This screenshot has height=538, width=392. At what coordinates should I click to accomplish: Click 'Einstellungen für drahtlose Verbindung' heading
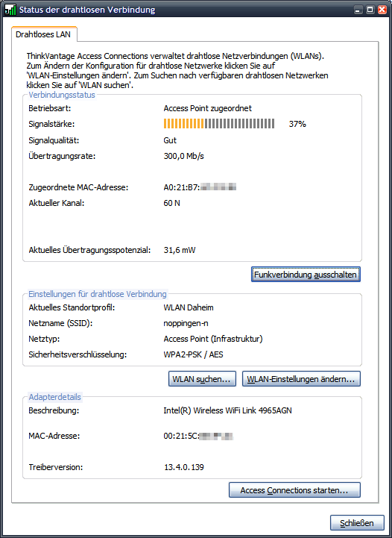(x=98, y=294)
